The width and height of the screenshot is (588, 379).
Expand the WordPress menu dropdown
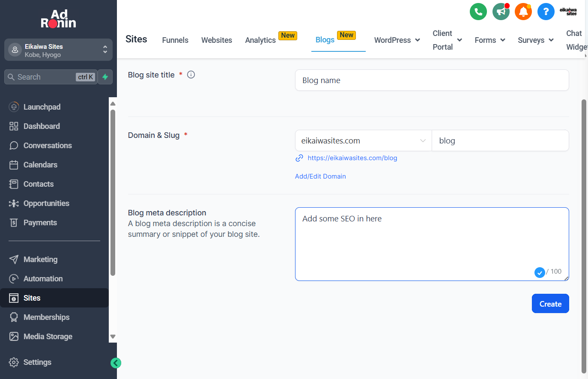397,40
